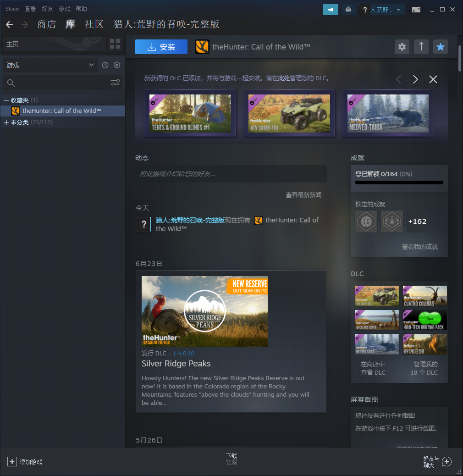The height and width of the screenshot is (476, 463).
Task: Click the add game plus icon
Action: [x=12, y=462]
